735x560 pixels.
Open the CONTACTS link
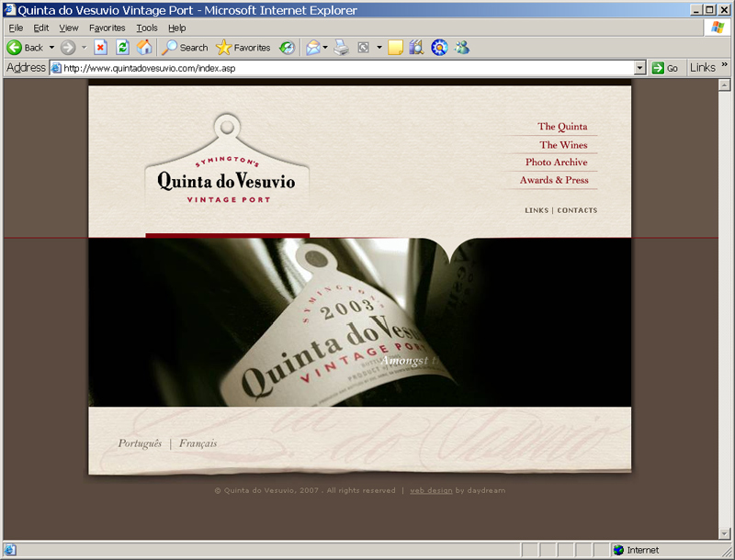click(x=577, y=210)
